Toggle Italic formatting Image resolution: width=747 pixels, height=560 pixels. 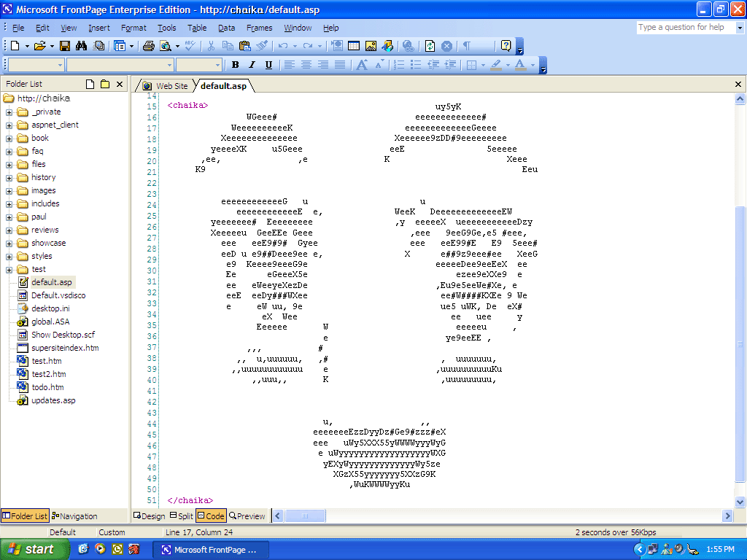pyautogui.click(x=252, y=65)
